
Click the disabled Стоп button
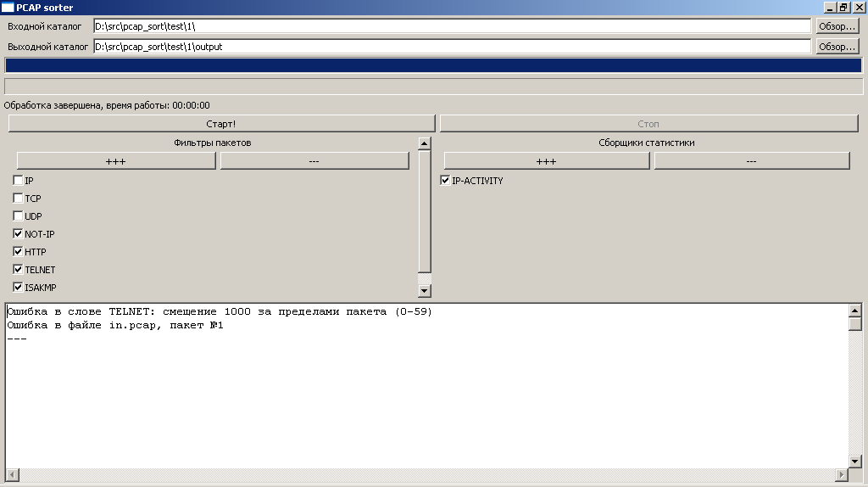pyautogui.click(x=648, y=124)
